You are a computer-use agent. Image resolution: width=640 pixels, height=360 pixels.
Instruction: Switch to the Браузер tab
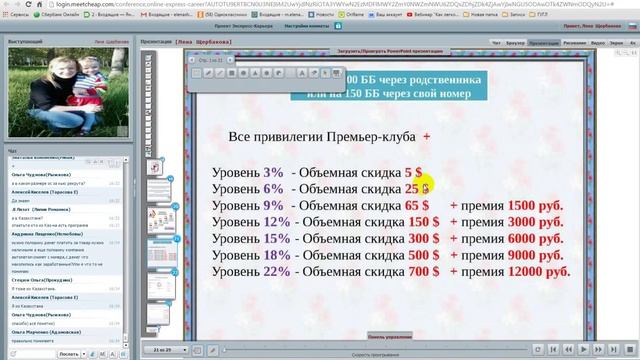(515, 42)
